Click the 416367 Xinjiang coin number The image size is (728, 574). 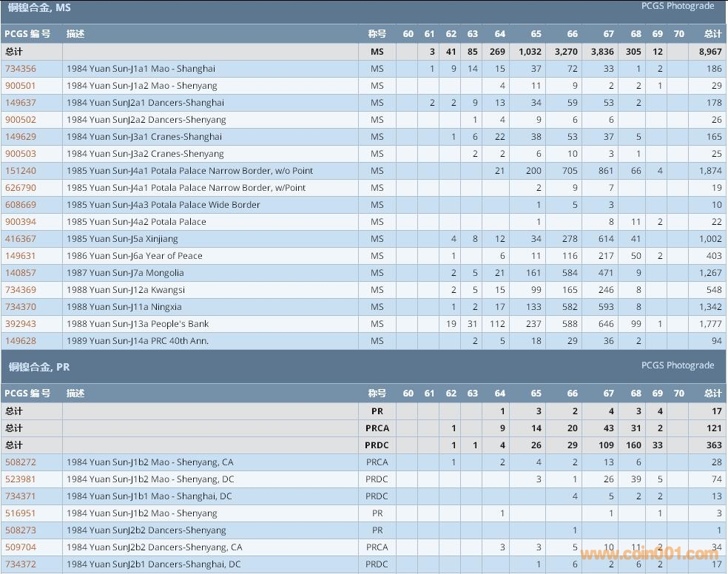(x=21, y=239)
